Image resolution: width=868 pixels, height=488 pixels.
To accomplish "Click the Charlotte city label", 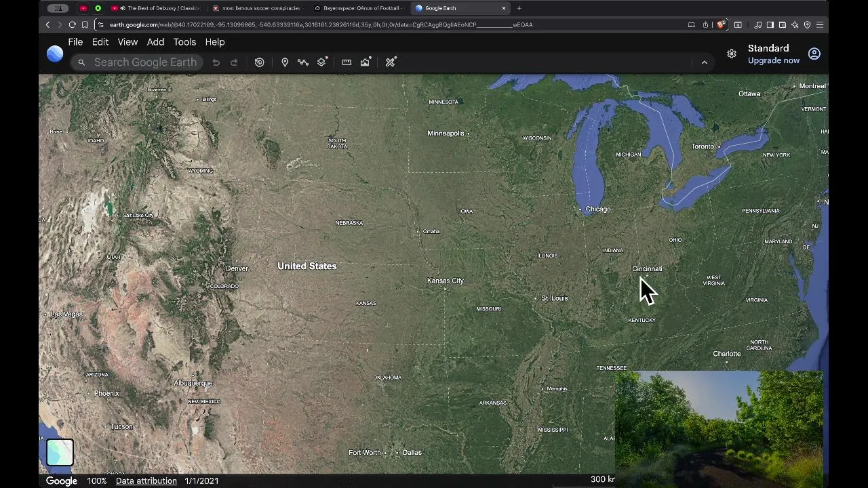I will (727, 354).
